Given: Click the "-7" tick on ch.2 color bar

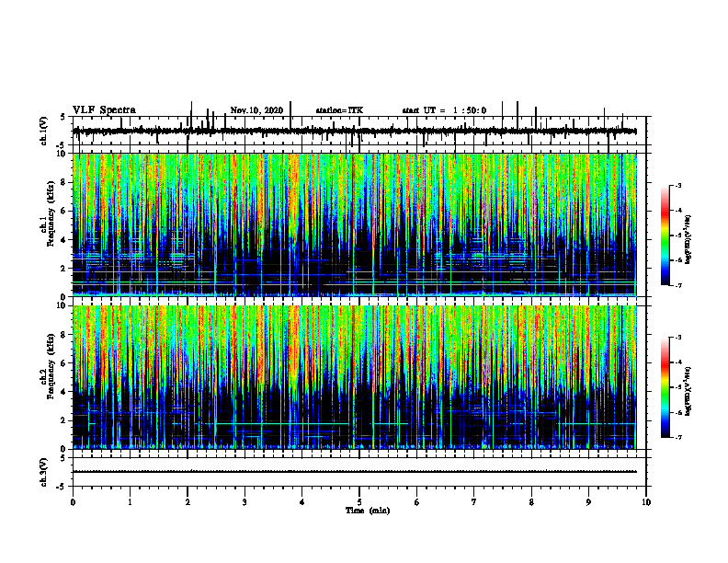Looking at the screenshot, I should tap(678, 438).
